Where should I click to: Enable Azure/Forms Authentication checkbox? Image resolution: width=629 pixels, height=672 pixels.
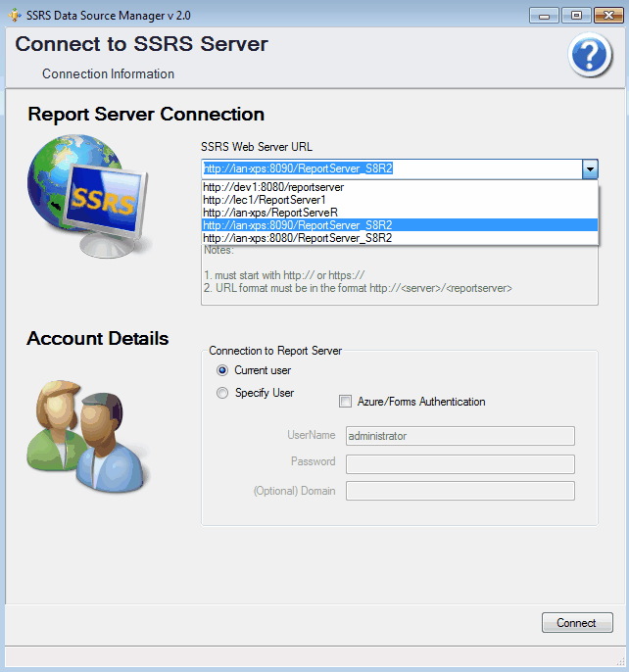(x=345, y=402)
